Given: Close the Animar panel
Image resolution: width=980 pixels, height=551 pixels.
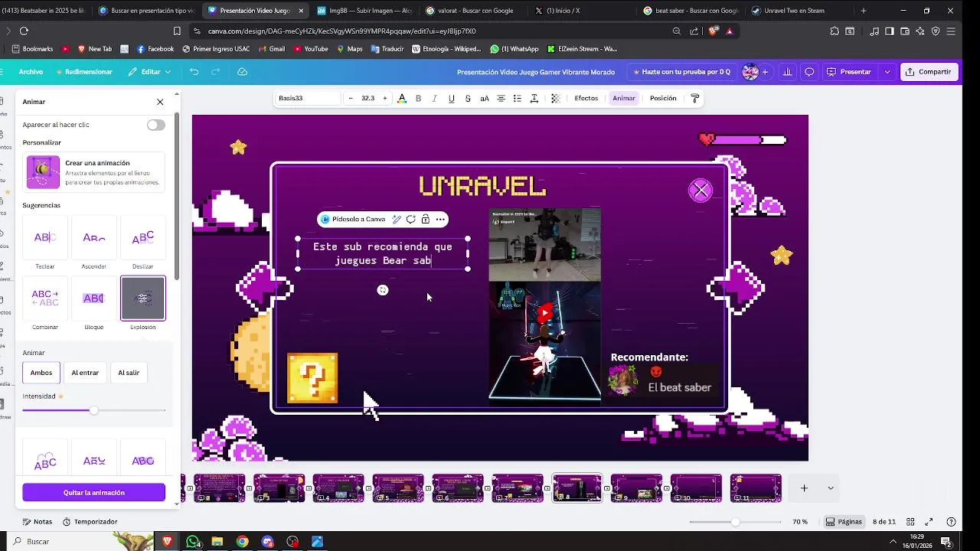Looking at the screenshot, I should coord(160,102).
